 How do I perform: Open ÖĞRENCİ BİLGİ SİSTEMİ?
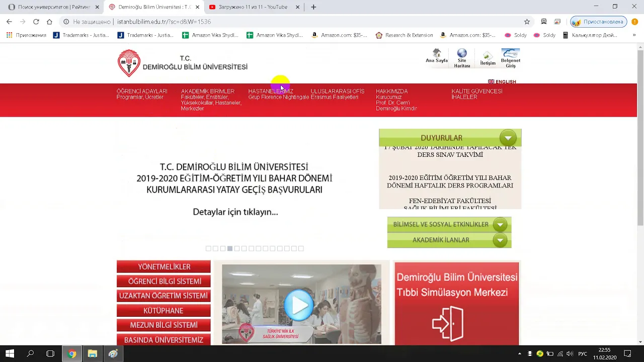(x=164, y=281)
